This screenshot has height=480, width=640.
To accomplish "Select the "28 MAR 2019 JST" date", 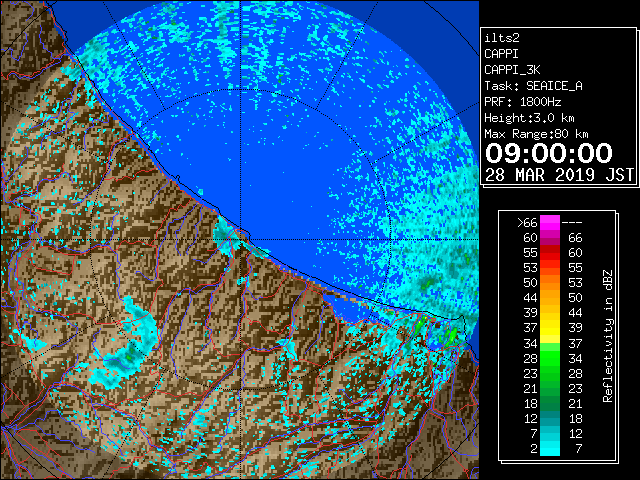I will click(x=559, y=175).
